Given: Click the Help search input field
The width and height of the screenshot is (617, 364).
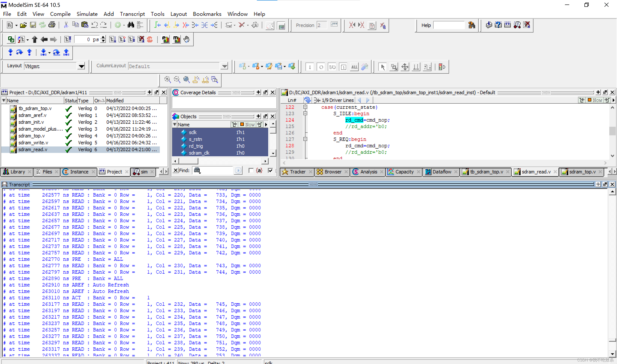Looking at the screenshot, I should click(449, 25).
